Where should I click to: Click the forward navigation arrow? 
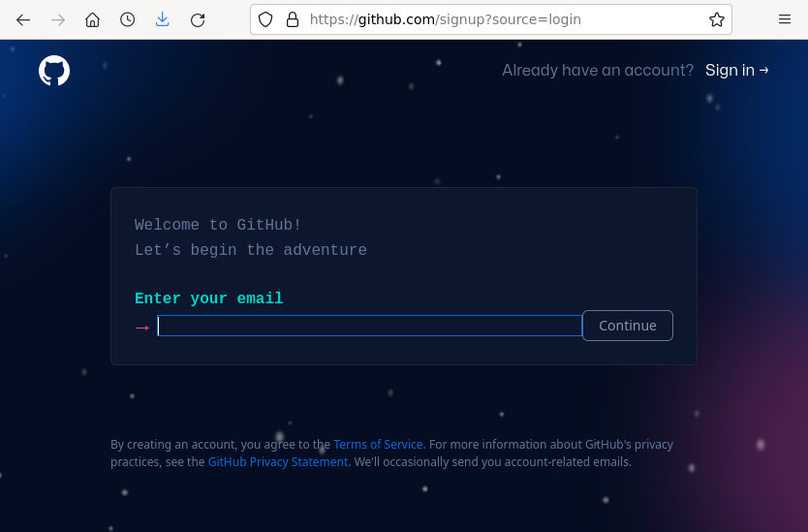point(58,19)
